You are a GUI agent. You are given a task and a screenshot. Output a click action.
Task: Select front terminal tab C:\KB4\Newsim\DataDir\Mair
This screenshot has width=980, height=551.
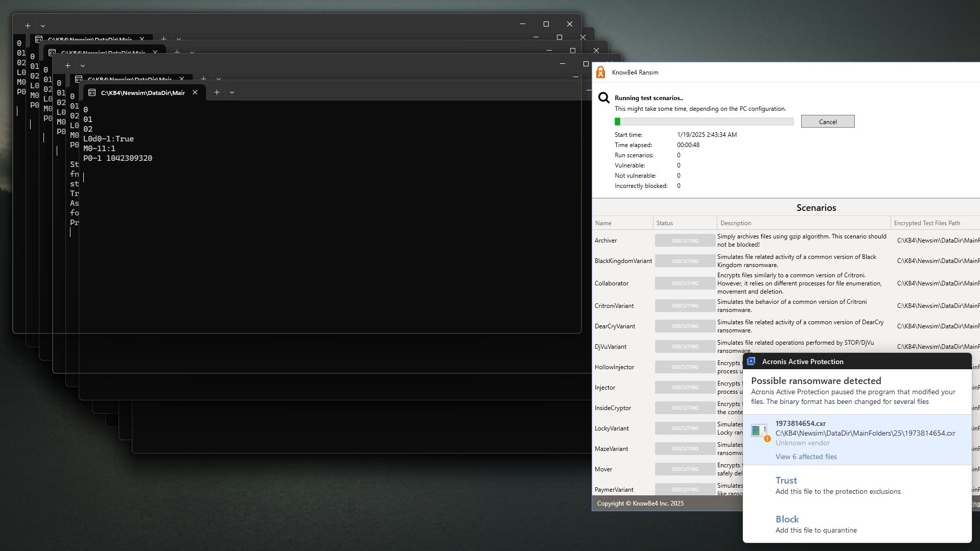point(144,92)
